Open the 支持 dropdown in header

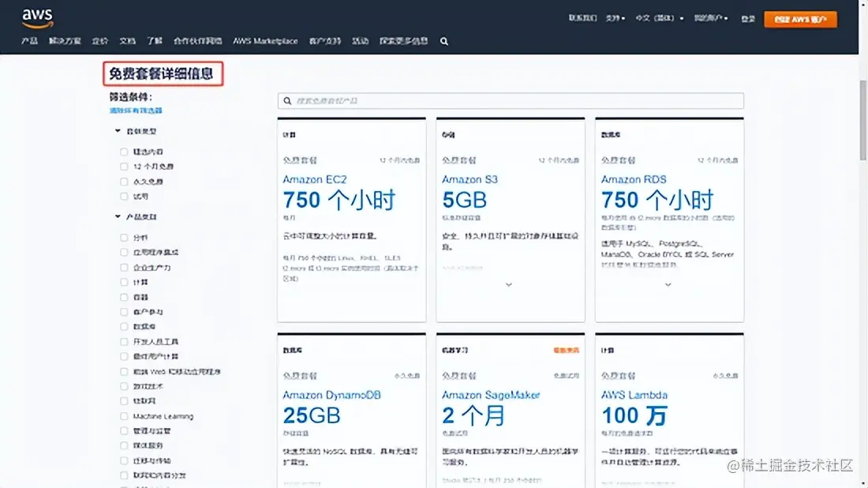[615, 18]
